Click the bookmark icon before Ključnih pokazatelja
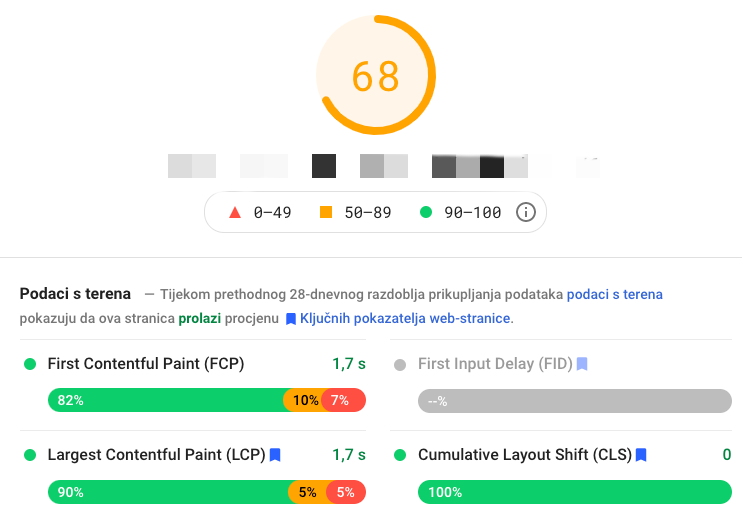The height and width of the screenshot is (514, 742). 291,319
